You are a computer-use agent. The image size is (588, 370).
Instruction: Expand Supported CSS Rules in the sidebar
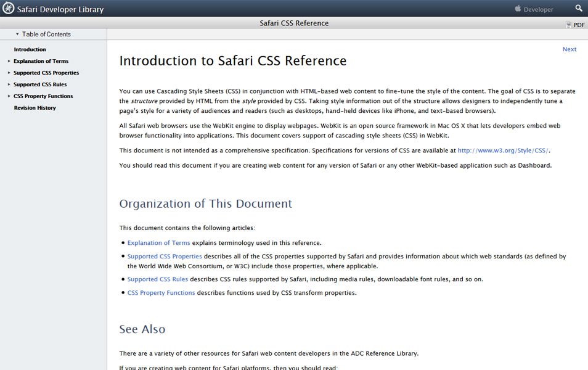click(x=9, y=84)
